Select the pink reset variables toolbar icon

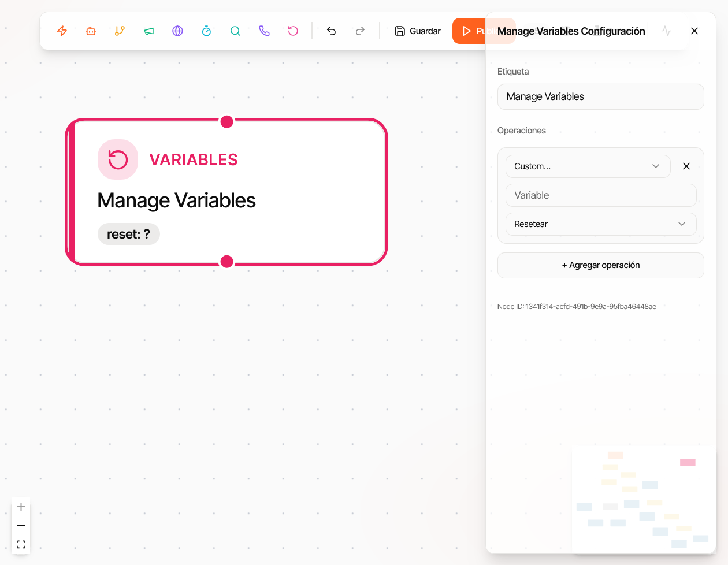293,31
